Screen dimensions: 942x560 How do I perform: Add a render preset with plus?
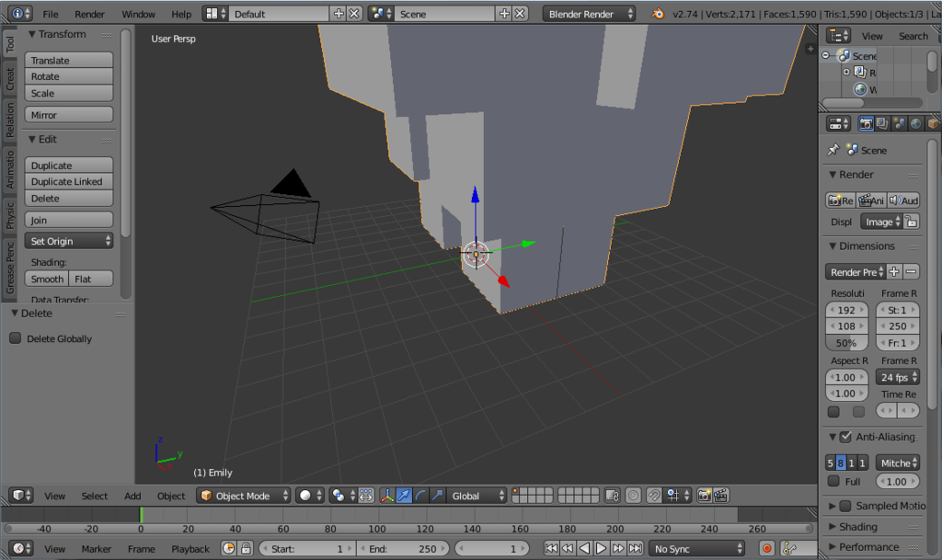894,271
